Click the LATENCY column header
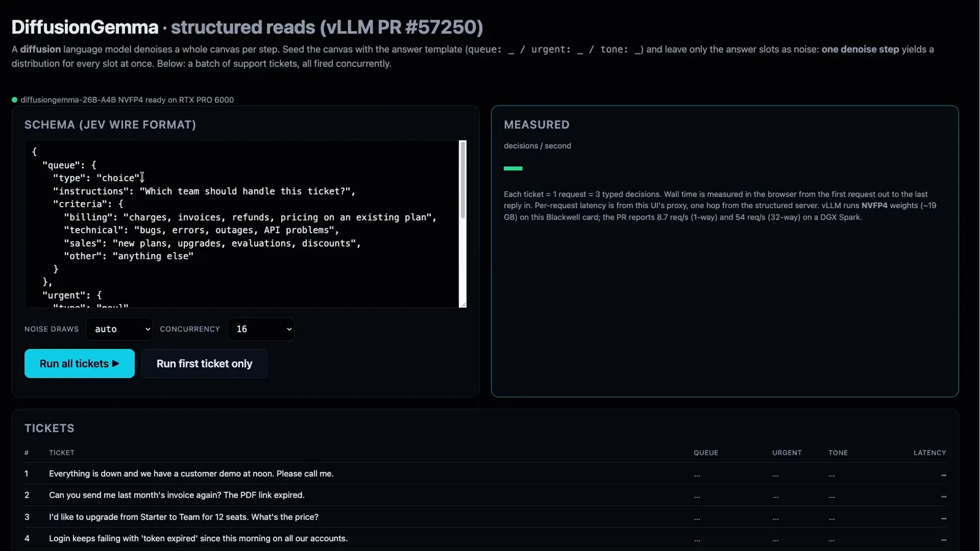Screen dimensions: 980x551 [930, 453]
